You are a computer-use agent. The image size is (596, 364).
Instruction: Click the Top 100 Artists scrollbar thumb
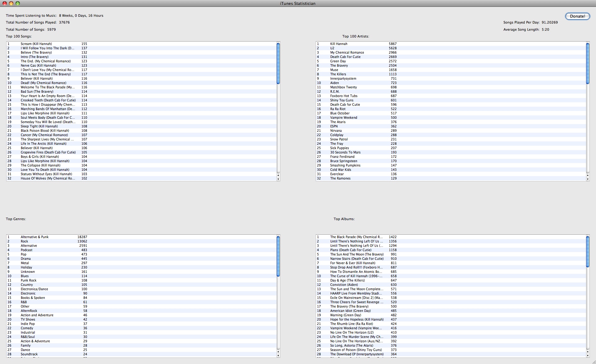[588, 63]
